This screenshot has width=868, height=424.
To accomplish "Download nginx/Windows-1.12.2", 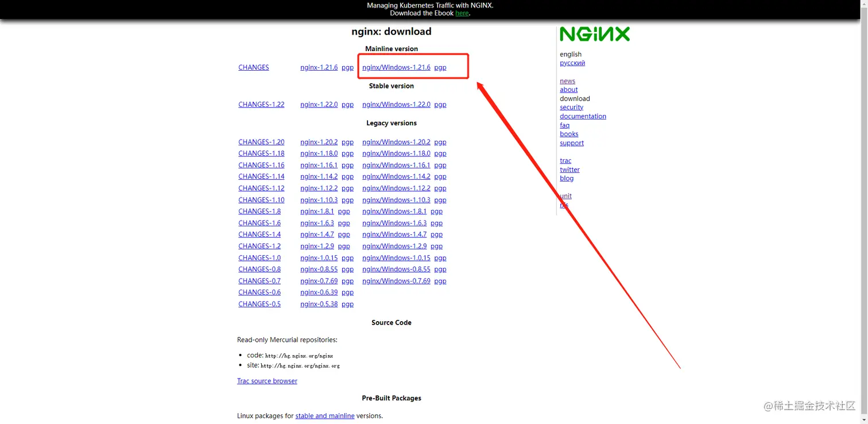I will point(396,188).
